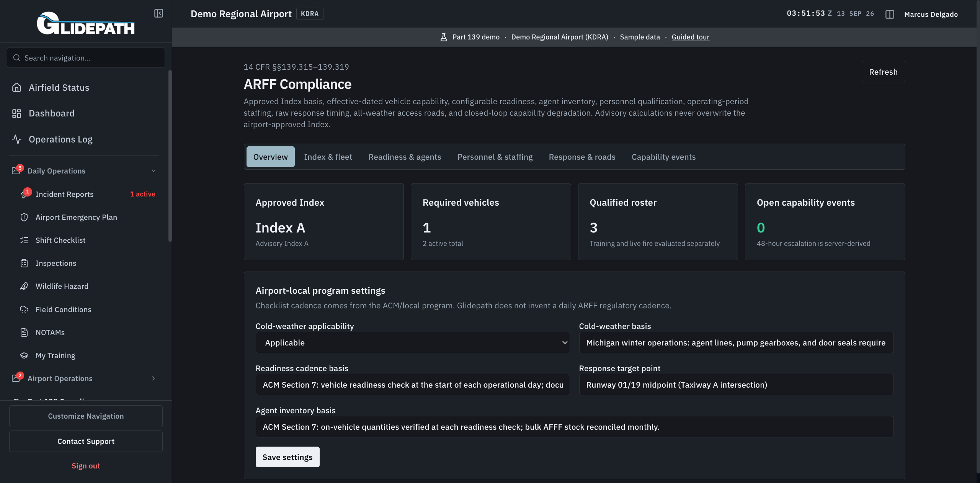Open Wildlife Hazard page
The image size is (980, 483).
[87, 286]
